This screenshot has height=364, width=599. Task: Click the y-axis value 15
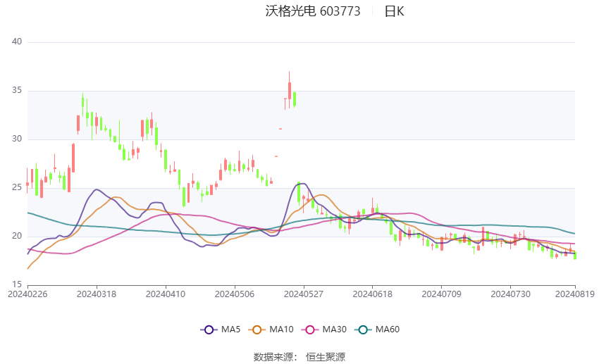click(17, 284)
